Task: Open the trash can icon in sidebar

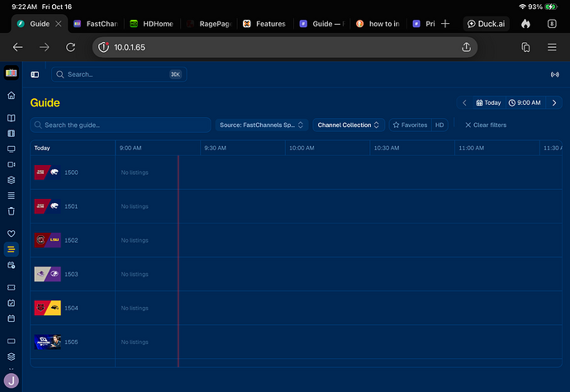Action: pos(12,211)
